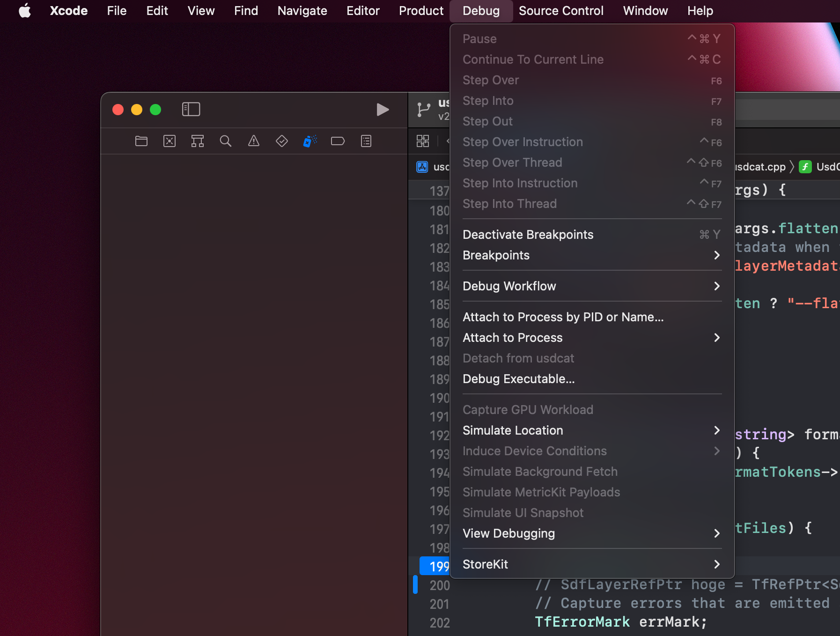Open the Source Control menu
840x636 pixels.
click(x=560, y=11)
